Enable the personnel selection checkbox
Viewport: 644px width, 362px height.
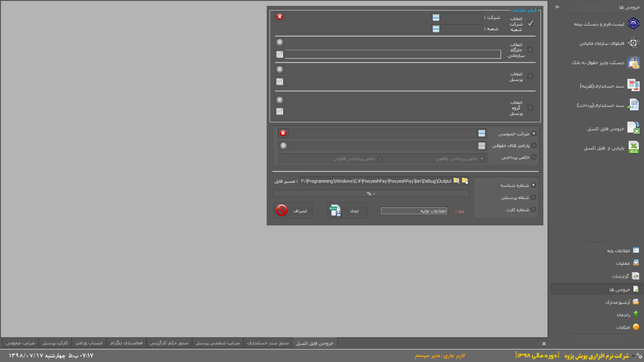[x=530, y=76]
